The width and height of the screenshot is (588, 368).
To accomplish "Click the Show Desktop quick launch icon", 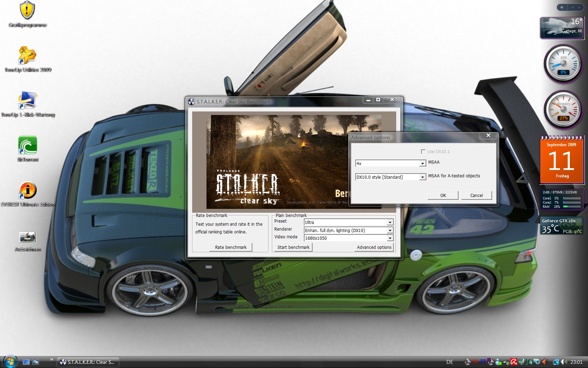I will 26,362.
